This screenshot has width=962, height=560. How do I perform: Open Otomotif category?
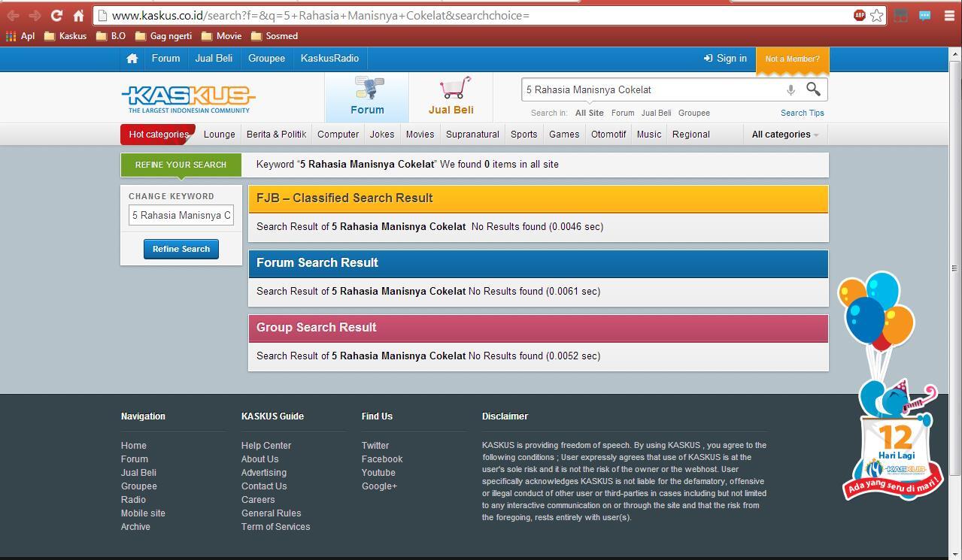pos(608,135)
